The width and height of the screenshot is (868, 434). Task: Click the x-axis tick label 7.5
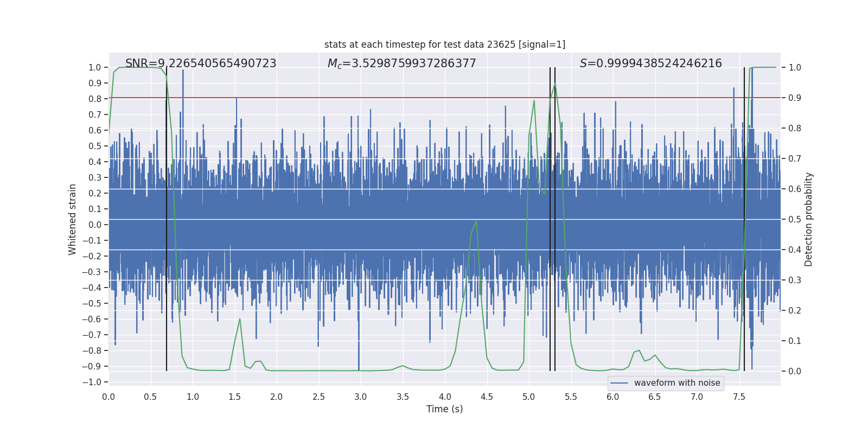coord(739,397)
